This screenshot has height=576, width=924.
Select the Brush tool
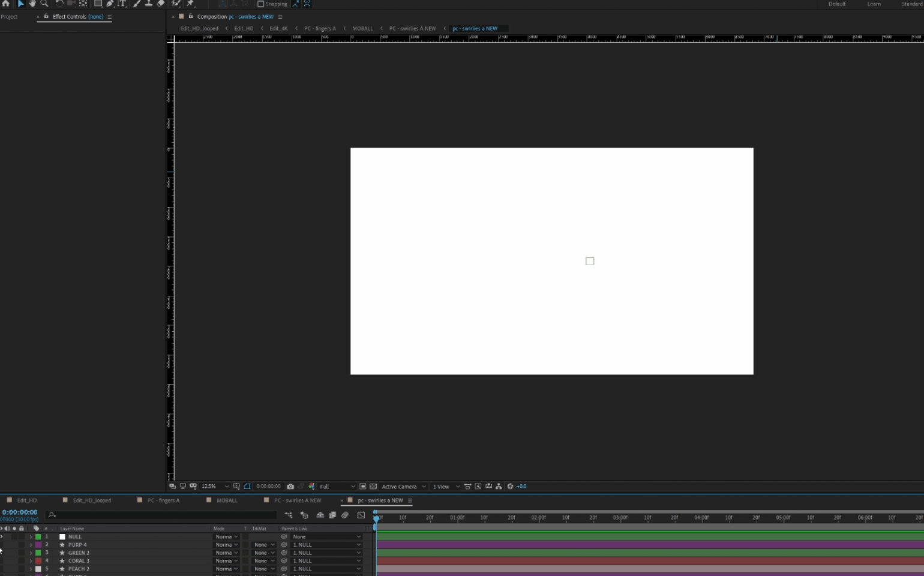[x=137, y=4]
